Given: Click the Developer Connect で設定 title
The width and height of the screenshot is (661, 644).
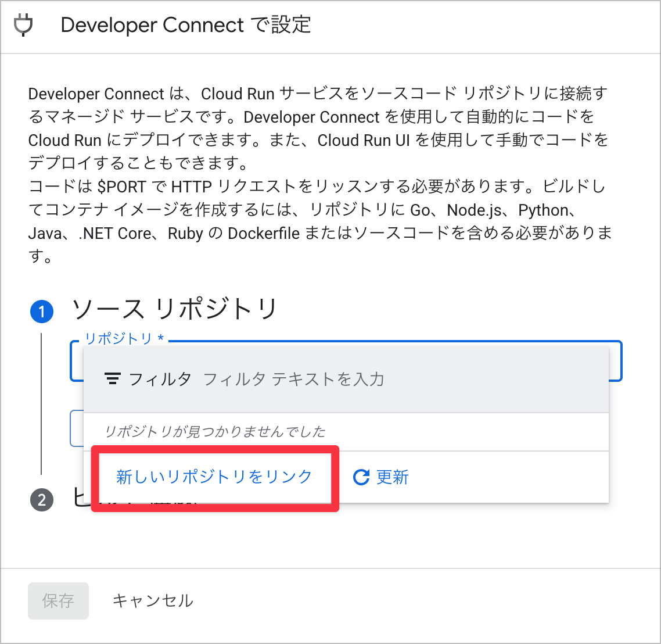Looking at the screenshot, I should click(x=186, y=25).
